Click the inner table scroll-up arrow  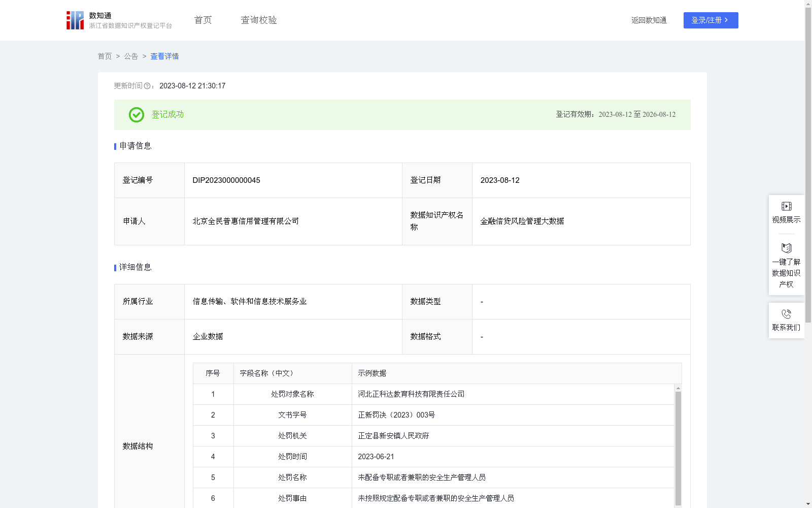coord(678,388)
